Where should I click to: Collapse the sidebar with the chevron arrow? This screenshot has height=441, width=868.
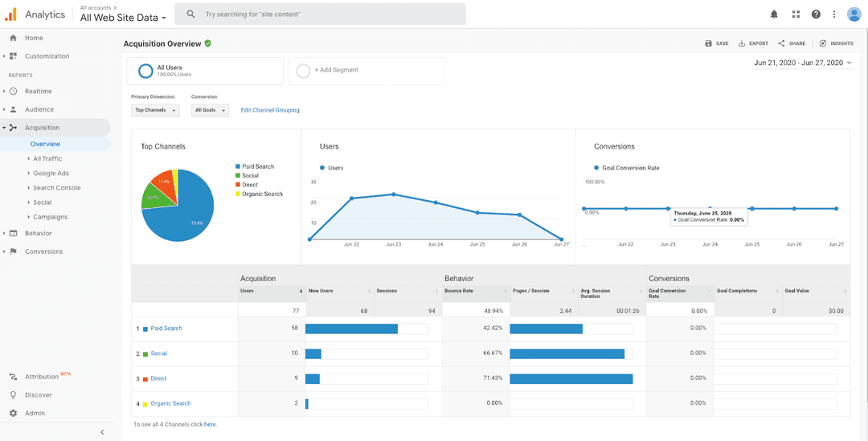point(102,432)
